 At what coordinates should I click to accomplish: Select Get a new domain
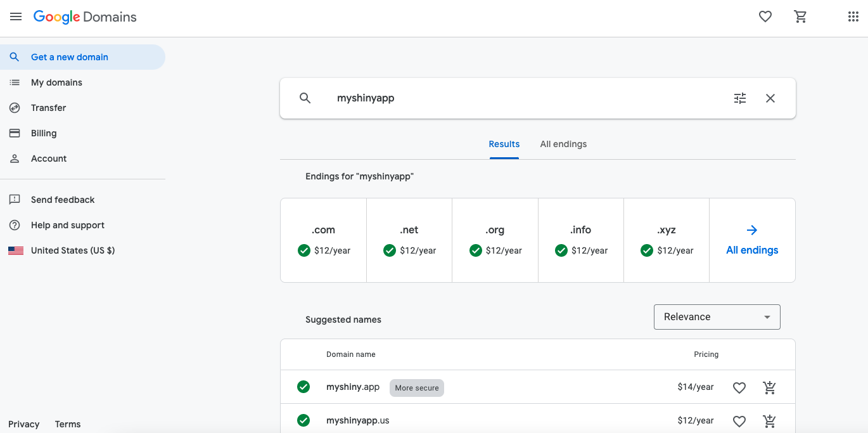point(82,57)
